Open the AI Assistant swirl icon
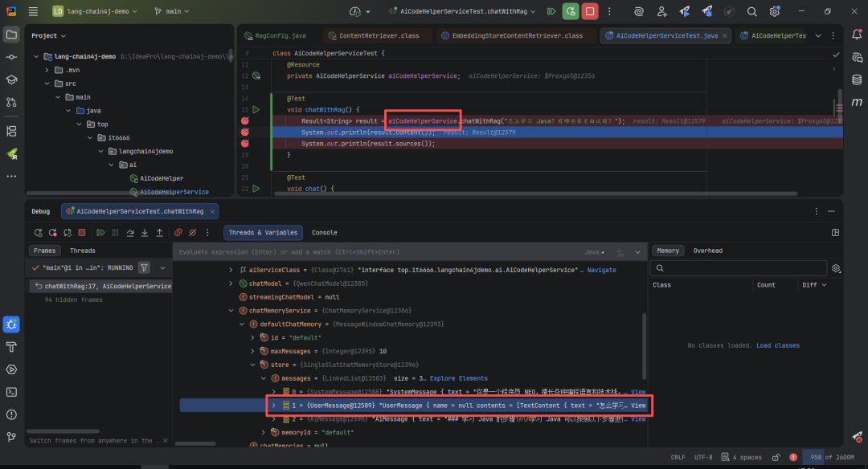868x469 pixels. click(x=639, y=11)
